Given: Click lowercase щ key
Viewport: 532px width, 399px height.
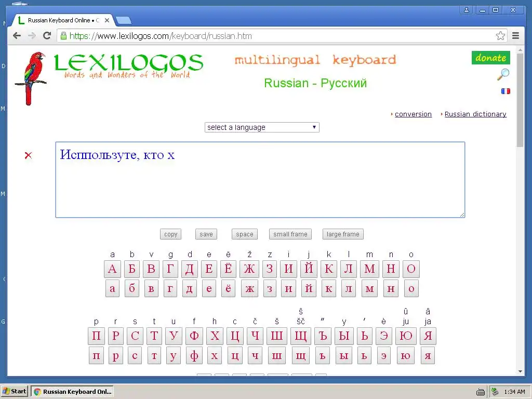Looking at the screenshot, I should point(301,355).
